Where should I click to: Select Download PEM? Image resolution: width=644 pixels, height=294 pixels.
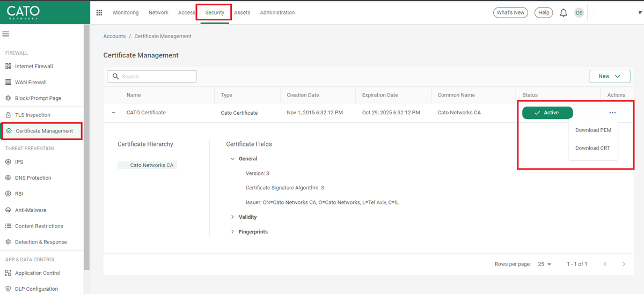point(593,130)
